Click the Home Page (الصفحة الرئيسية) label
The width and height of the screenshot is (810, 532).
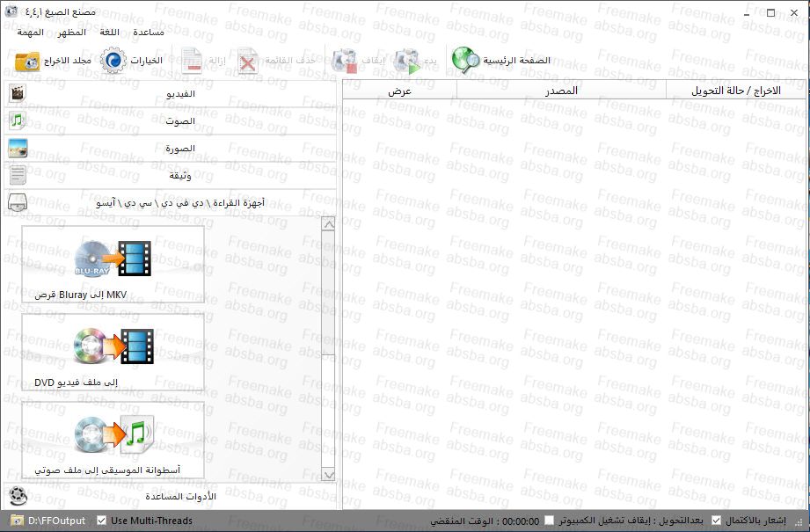point(516,61)
